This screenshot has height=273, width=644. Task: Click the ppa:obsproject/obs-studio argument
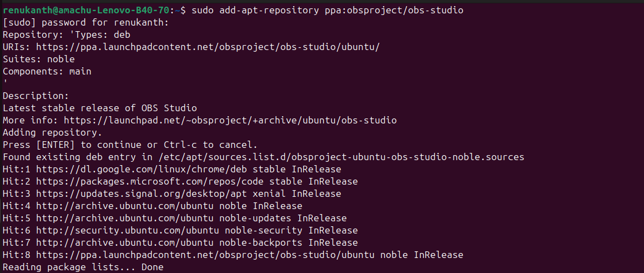(x=394, y=10)
